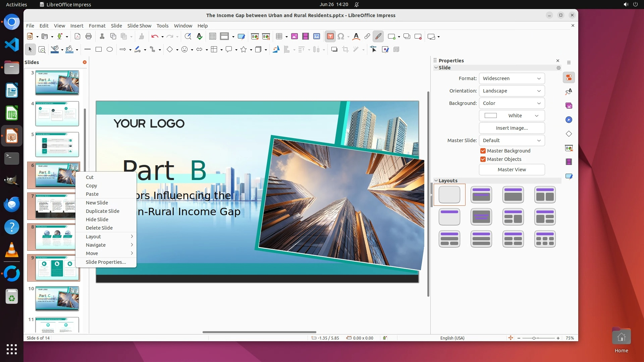Screen dimensions: 644x362
Task: Toggle the Toggle Shadow toolbar button
Action: [x=334, y=50]
